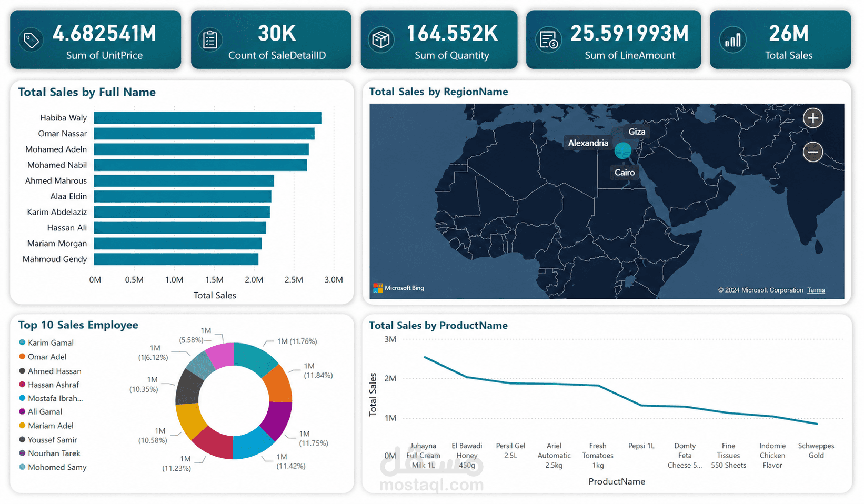Click the Top 10 Sales Employee title
The height and width of the screenshot is (504, 864).
tap(78, 325)
